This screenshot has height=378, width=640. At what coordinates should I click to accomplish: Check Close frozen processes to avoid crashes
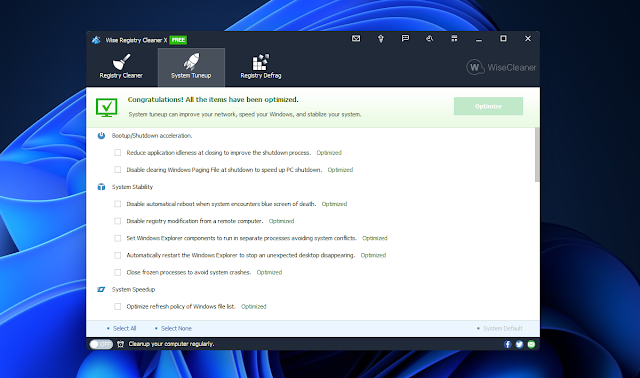[118, 272]
